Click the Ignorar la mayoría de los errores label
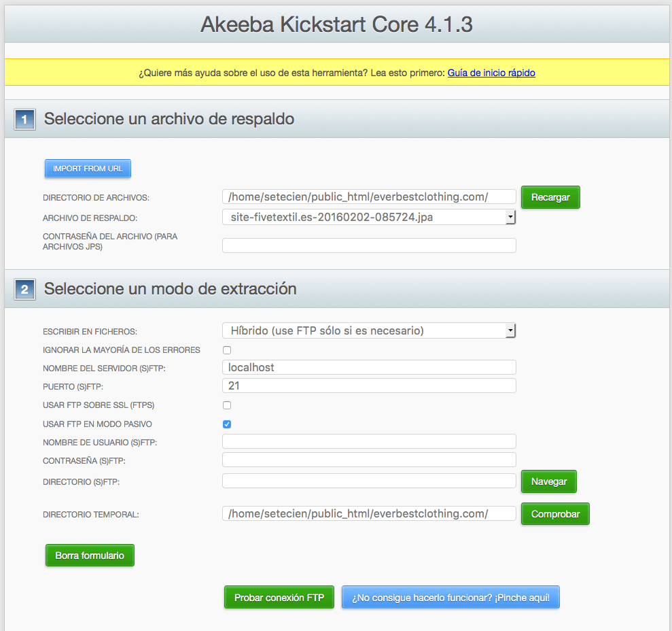Viewport: 672px width, 631px height. point(121,350)
